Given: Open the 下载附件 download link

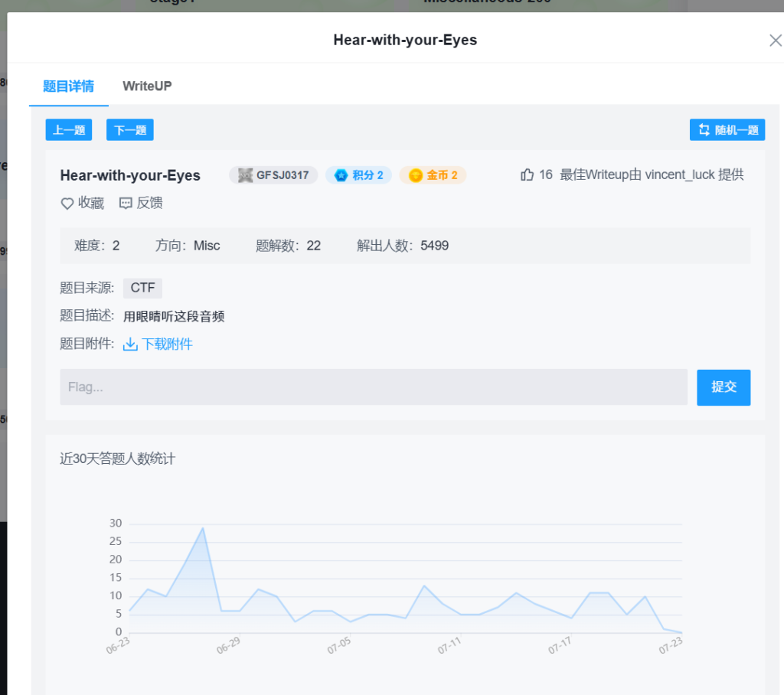Looking at the screenshot, I should [167, 344].
